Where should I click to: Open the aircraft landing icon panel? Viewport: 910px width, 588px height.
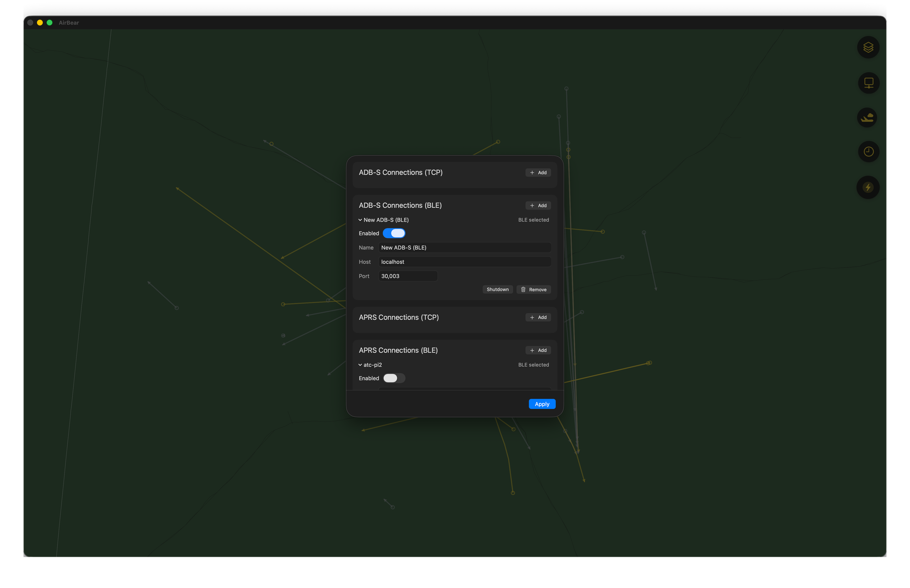pos(867,117)
